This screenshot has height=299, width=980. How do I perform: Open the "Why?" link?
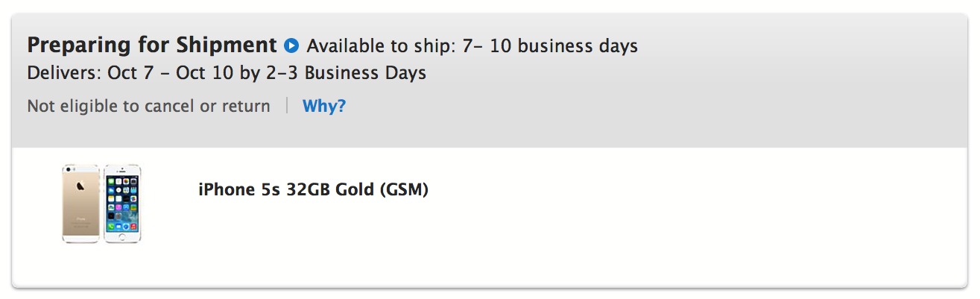[324, 107]
